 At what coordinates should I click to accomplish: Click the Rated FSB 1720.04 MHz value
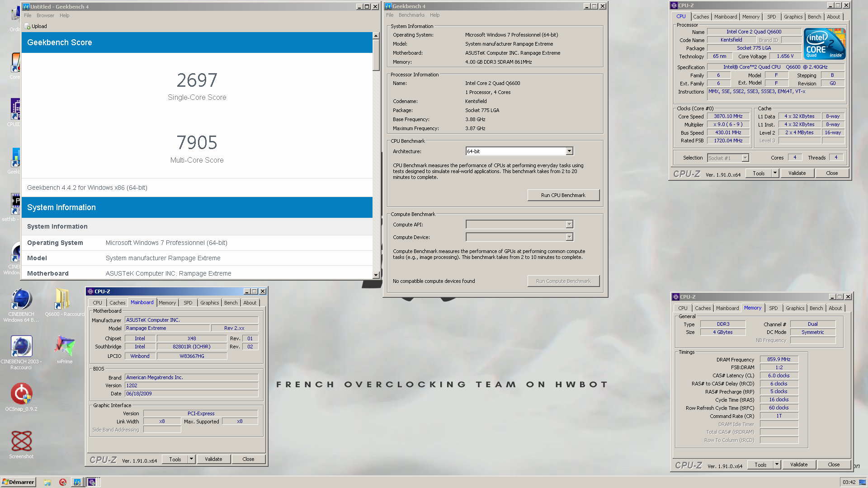click(728, 141)
